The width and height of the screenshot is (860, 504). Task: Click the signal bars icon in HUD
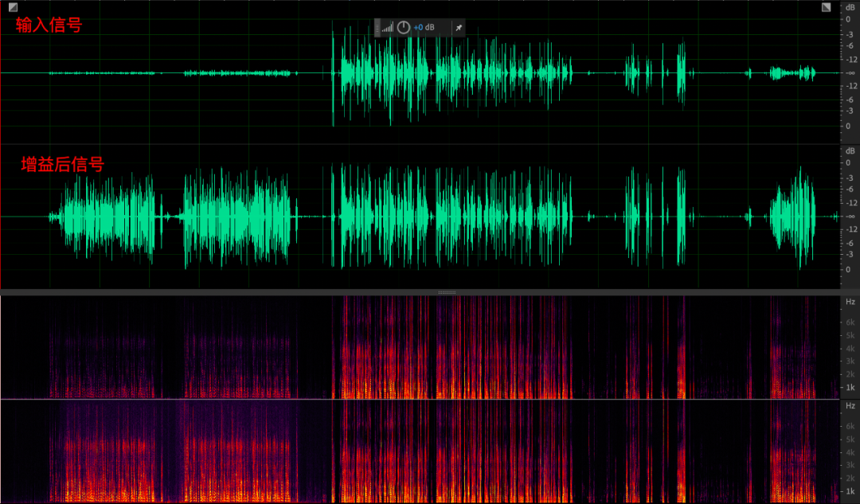387,28
